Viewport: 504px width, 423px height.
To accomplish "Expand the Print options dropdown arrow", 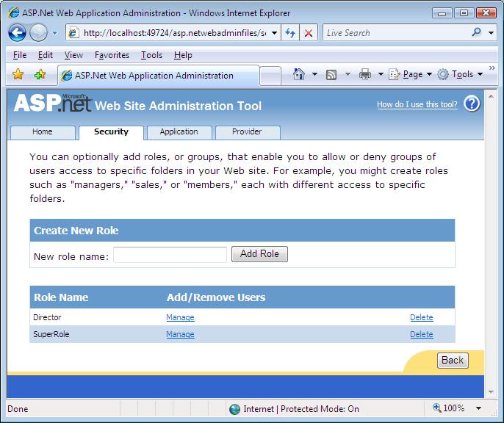I will [x=381, y=74].
